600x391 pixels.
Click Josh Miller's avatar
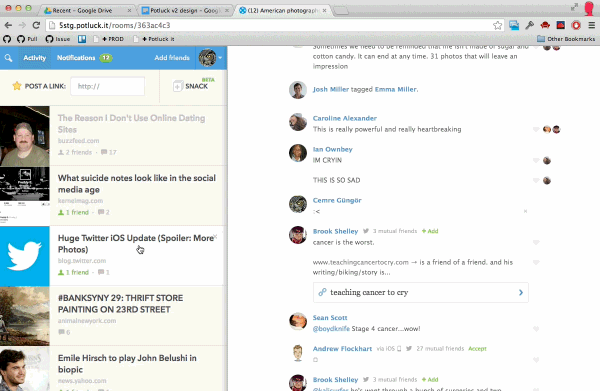tap(298, 90)
